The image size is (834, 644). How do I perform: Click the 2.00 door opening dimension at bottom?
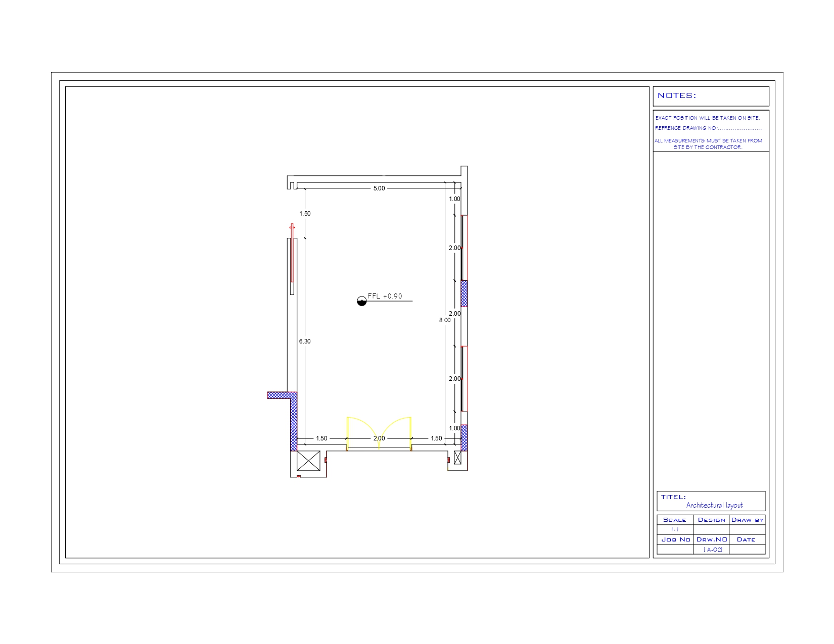point(379,438)
